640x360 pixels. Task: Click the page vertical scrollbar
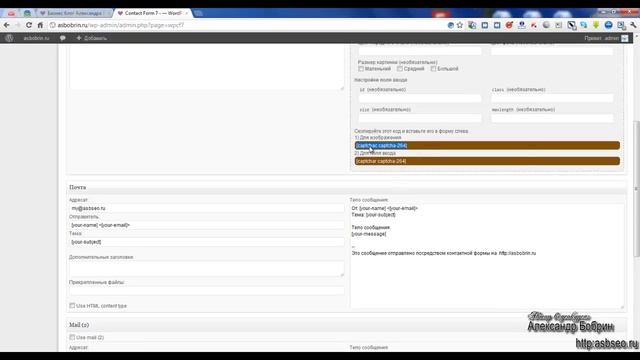(636, 189)
